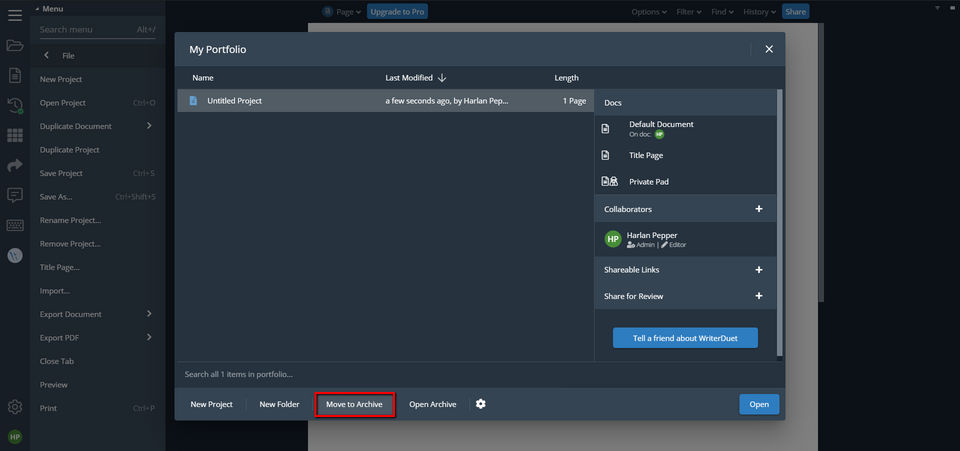The height and width of the screenshot is (451, 960).
Task: Click the Collaborators section header
Action: 685,209
